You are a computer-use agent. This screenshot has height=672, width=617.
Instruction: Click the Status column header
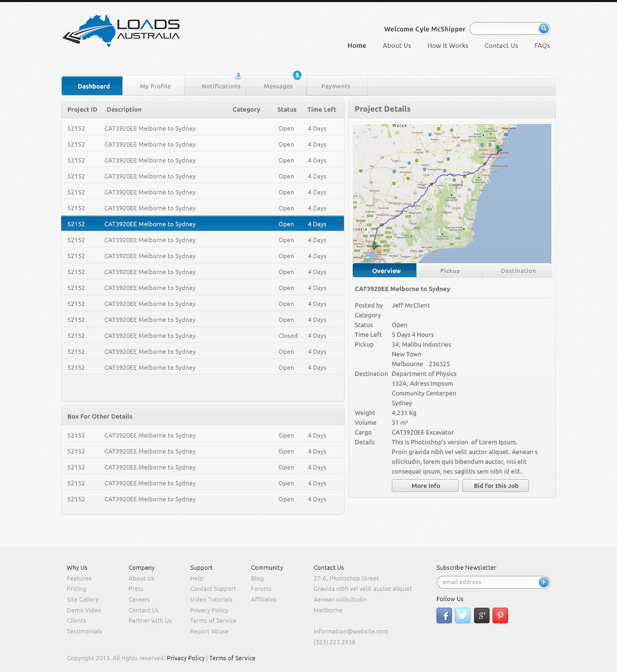click(287, 109)
